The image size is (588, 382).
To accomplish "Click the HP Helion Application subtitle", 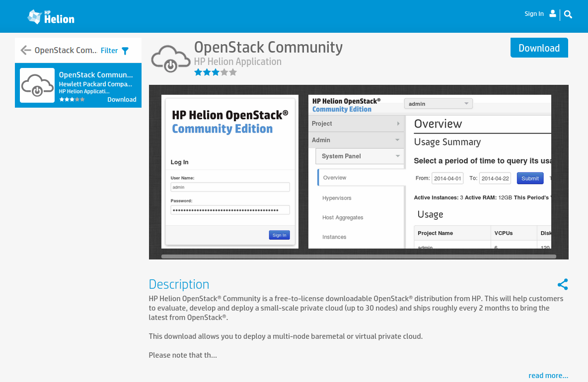I will point(238,62).
